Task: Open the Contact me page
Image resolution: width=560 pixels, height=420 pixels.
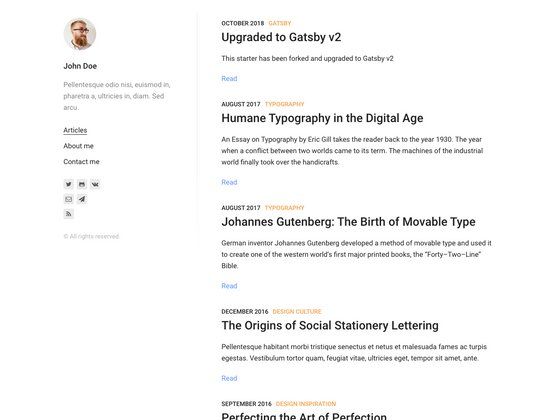Action: (x=81, y=161)
